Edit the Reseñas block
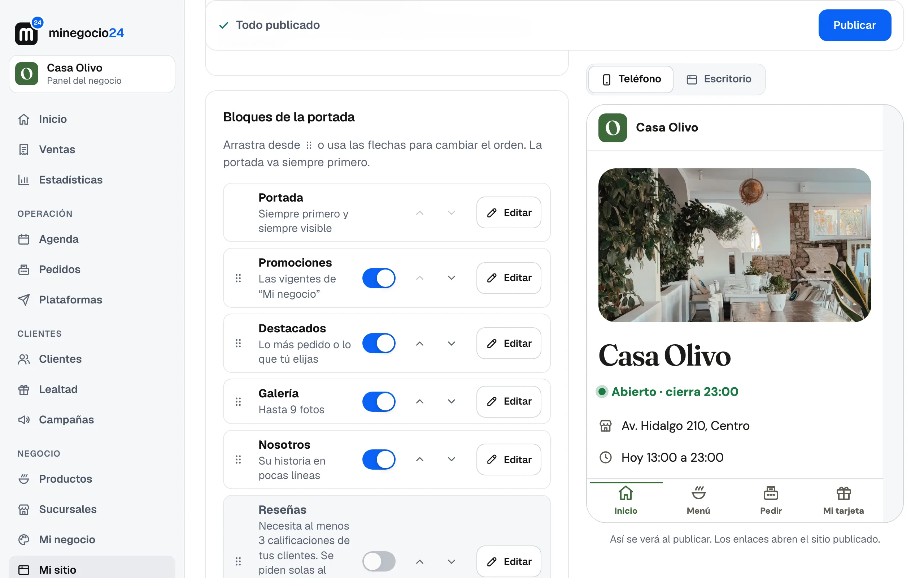Screen dimensions: 924x578 point(509,561)
